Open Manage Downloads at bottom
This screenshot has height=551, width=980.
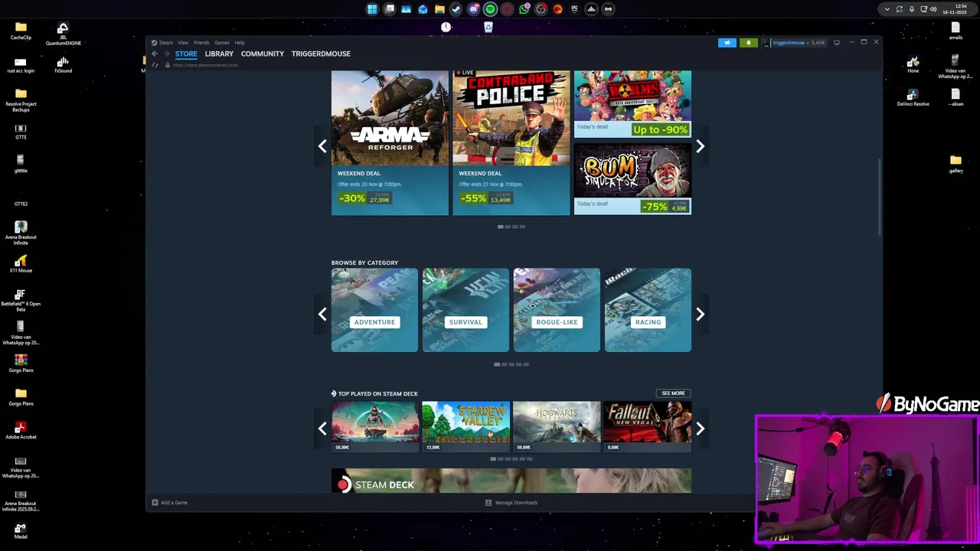[x=511, y=503]
